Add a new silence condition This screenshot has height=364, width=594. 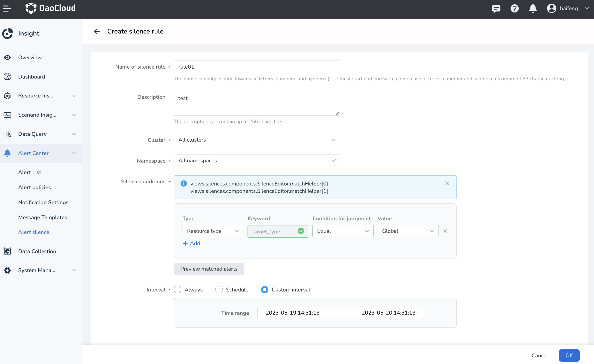pyautogui.click(x=191, y=243)
